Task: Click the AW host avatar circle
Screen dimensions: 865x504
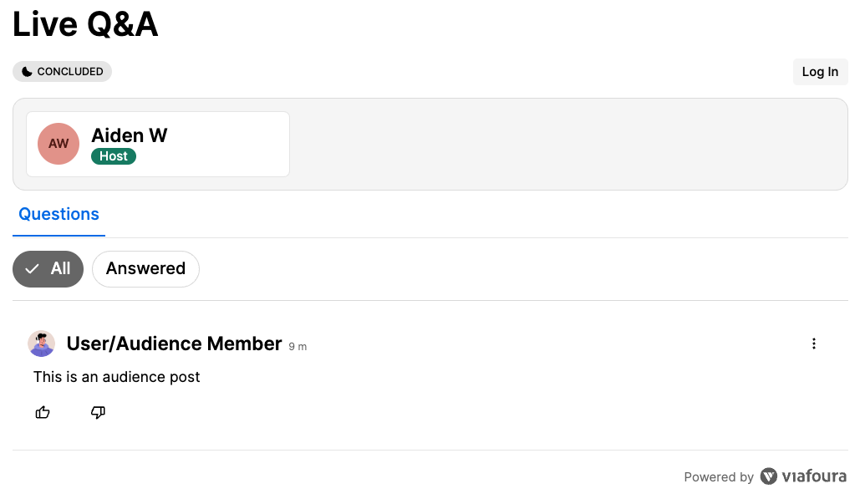Action: 59,144
